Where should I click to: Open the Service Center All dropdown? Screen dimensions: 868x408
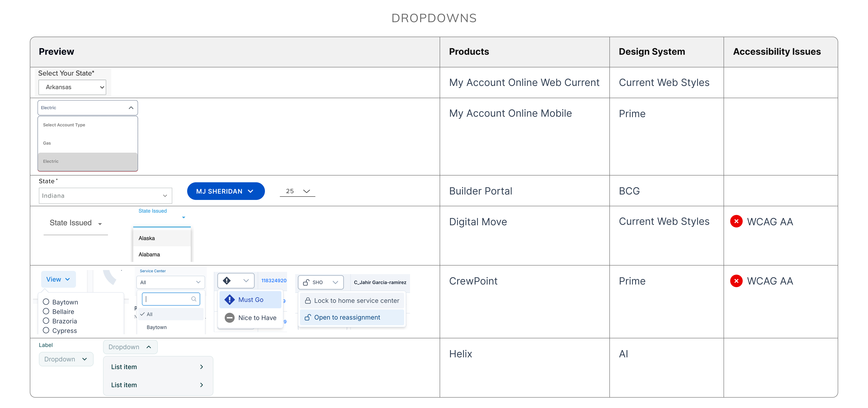[x=170, y=282]
